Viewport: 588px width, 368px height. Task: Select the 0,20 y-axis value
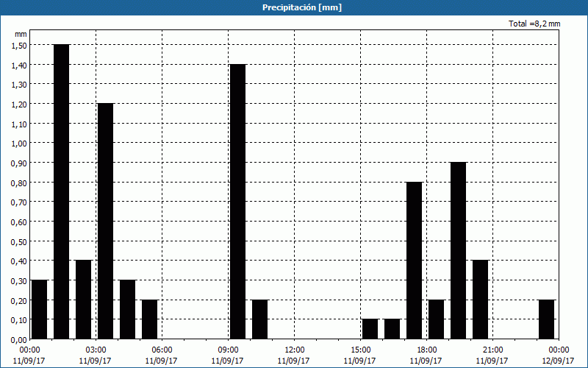[19, 300]
